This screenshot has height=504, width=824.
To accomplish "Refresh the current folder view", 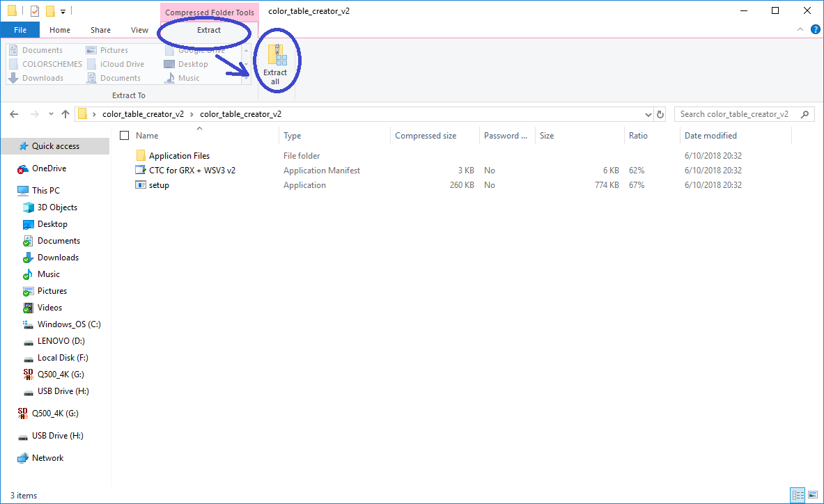I will pyautogui.click(x=660, y=114).
